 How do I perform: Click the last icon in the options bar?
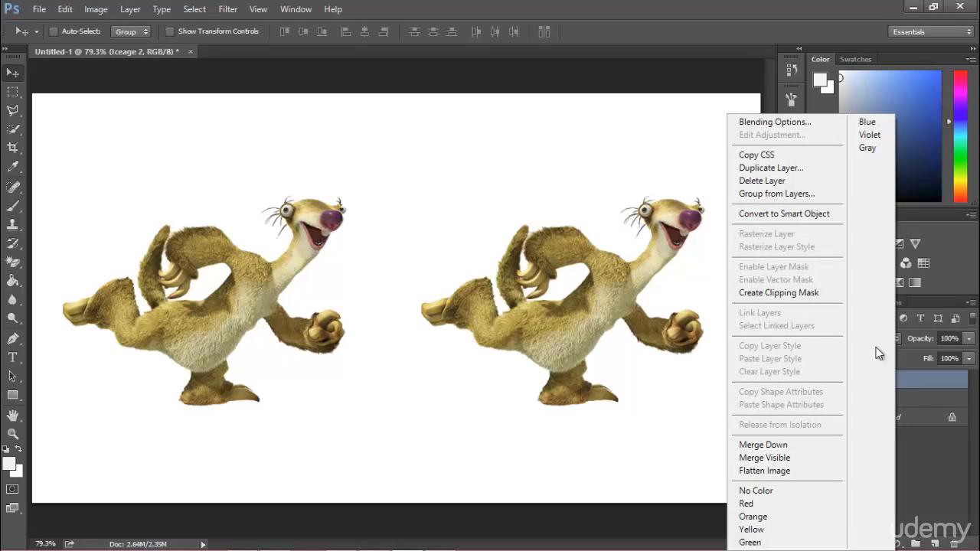tap(544, 31)
